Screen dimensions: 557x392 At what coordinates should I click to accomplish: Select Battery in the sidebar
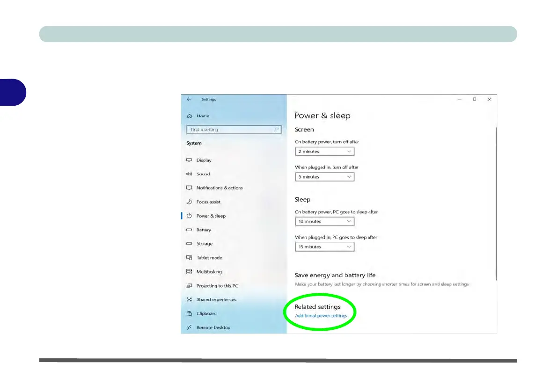[x=204, y=230]
